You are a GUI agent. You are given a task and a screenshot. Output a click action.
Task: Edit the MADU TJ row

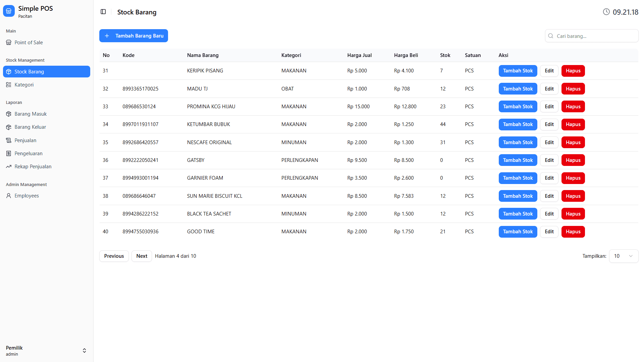coord(549,89)
